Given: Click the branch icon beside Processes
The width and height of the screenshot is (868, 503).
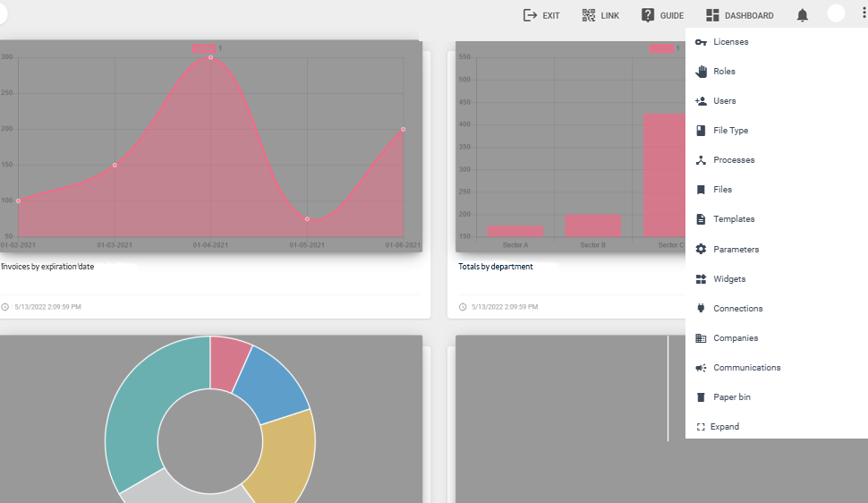Looking at the screenshot, I should click(701, 160).
